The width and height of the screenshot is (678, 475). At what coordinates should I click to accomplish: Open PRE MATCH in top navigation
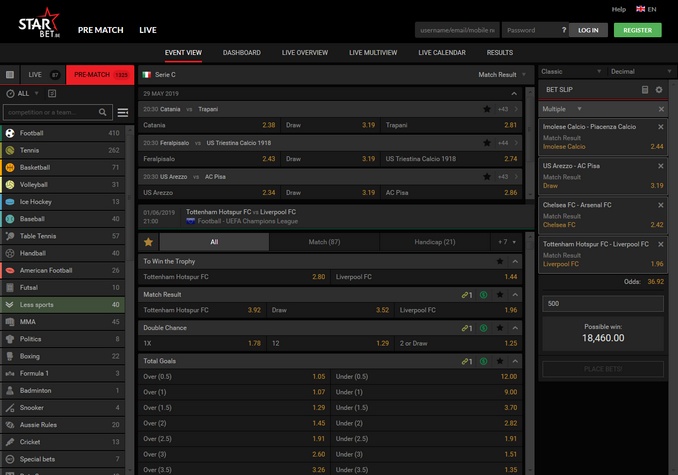pyautogui.click(x=100, y=30)
